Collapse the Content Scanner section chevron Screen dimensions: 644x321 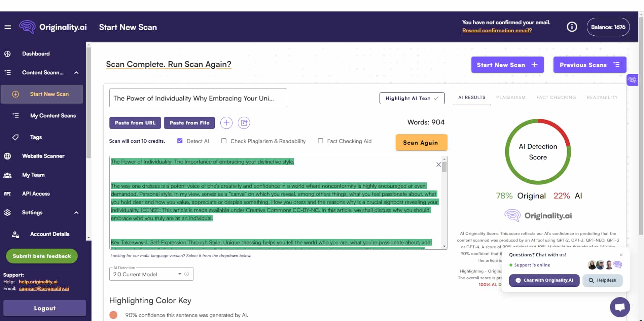point(76,73)
